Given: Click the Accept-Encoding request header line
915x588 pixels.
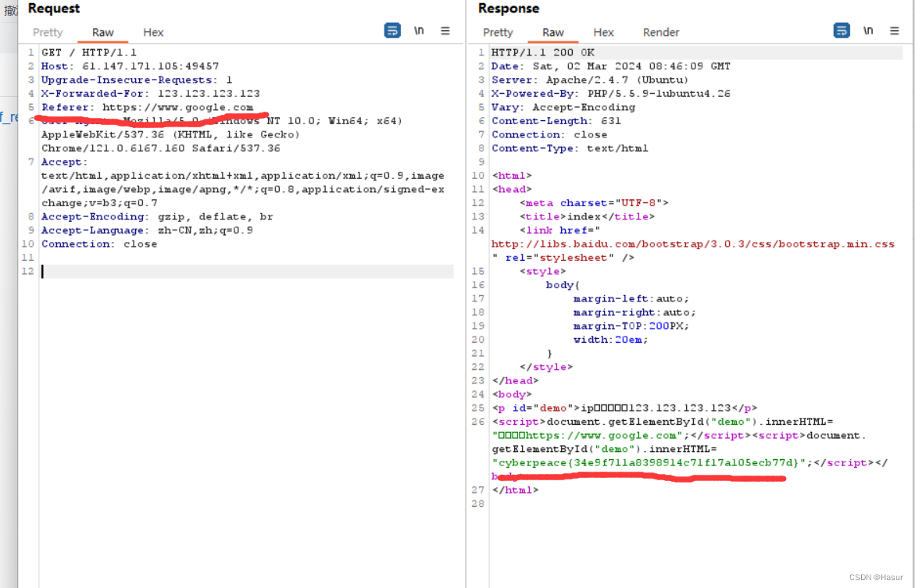Looking at the screenshot, I should click(157, 216).
